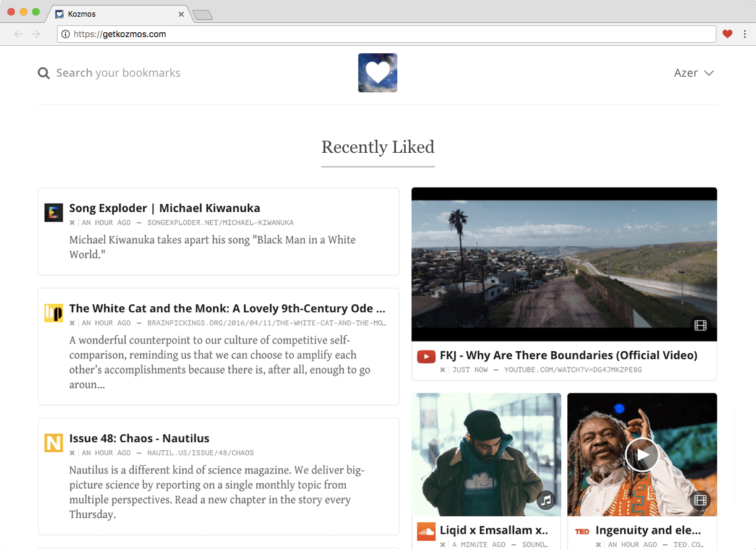The height and width of the screenshot is (550, 756).
Task: Open the Liqid x Emsallam thumbnail image
Action: tap(486, 455)
